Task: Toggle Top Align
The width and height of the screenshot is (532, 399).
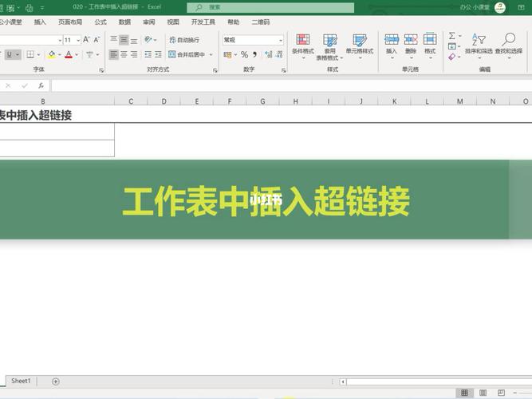Action: tap(114, 40)
